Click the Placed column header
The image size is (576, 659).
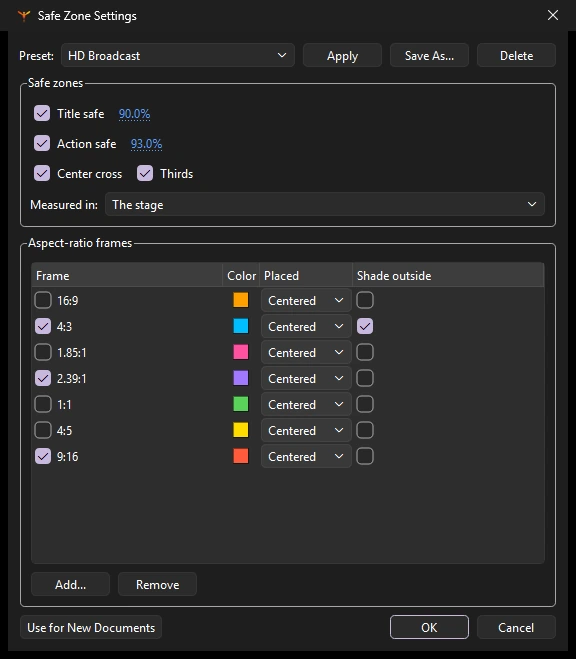pos(306,276)
